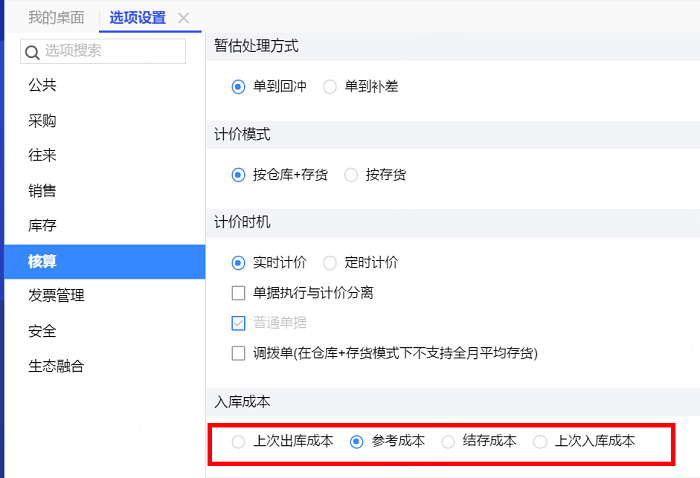
Task: Choose 按存货 pricing mode
Action: coord(351,175)
